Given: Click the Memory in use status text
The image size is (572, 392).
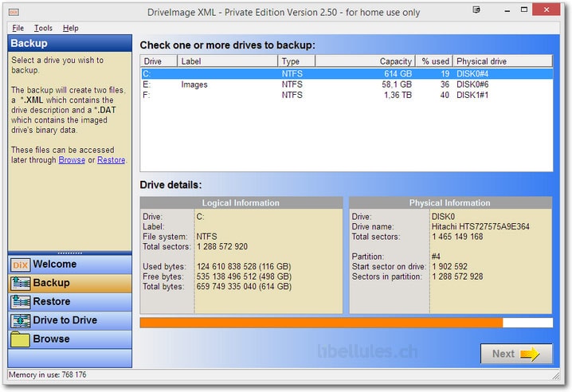Looking at the screenshot, I should (x=48, y=374).
